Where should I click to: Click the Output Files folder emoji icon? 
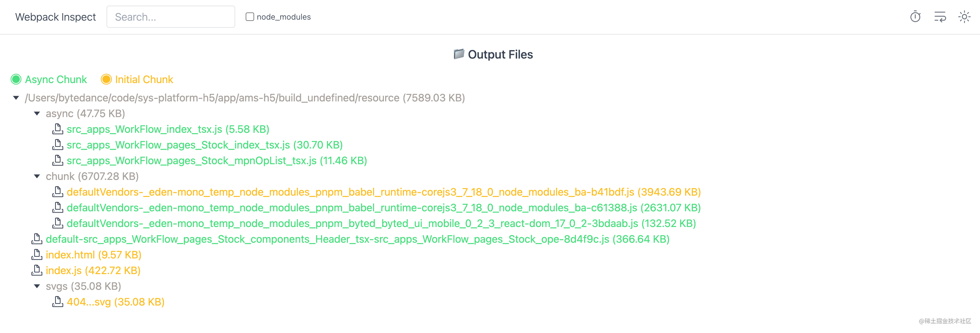point(459,54)
